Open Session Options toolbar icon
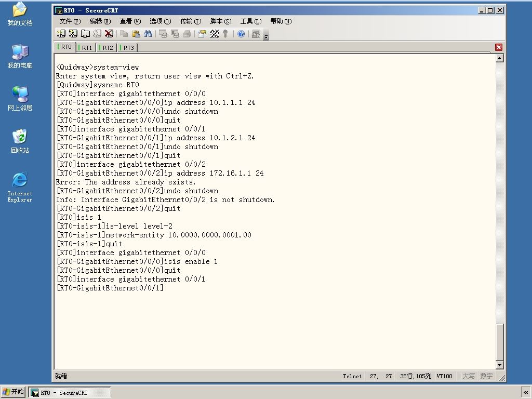Viewport: 532px width, 399px height. (x=202, y=34)
